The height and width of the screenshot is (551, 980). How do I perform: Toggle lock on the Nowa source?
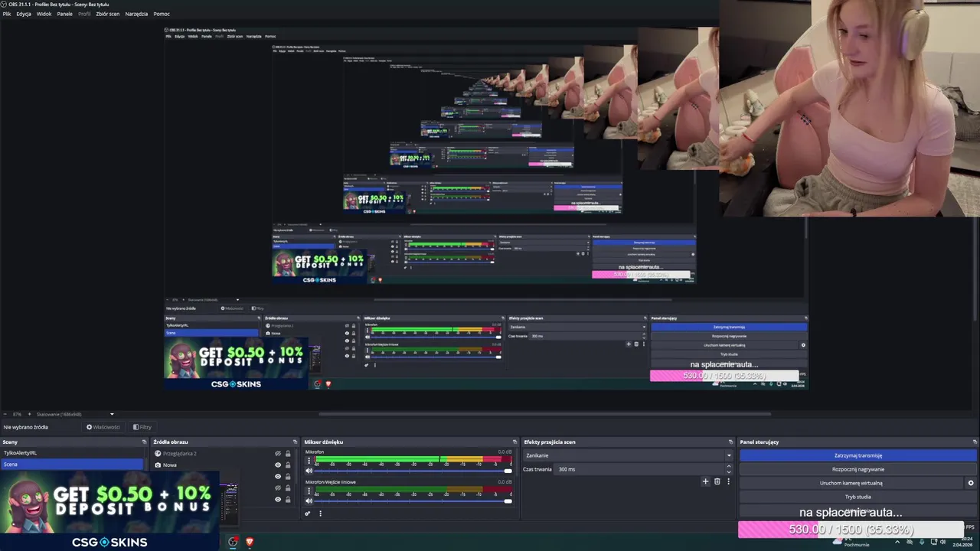tap(288, 465)
